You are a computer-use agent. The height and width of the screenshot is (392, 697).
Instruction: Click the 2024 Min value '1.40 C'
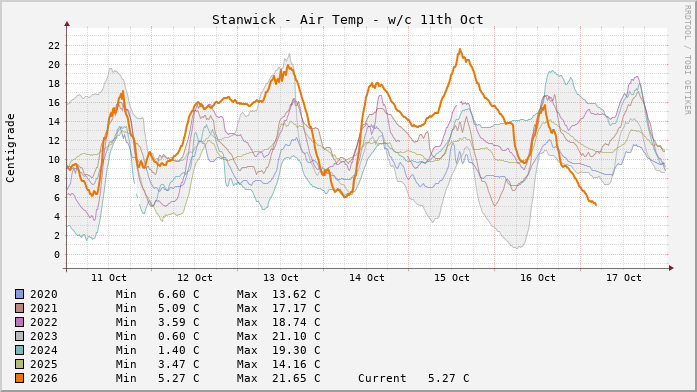pyautogui.click(x=179, y=350)
